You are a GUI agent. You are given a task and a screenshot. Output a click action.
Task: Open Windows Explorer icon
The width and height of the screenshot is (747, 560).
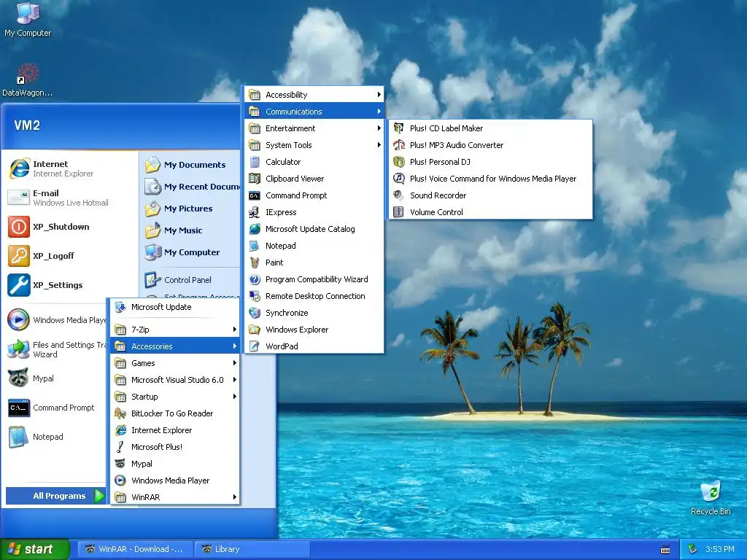click(x=255, y=330)
